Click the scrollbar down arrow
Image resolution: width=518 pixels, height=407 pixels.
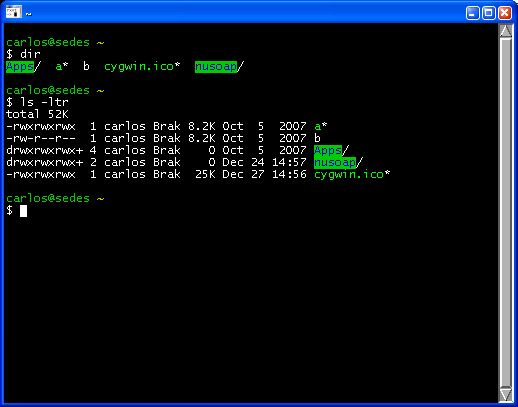[505, 394]
